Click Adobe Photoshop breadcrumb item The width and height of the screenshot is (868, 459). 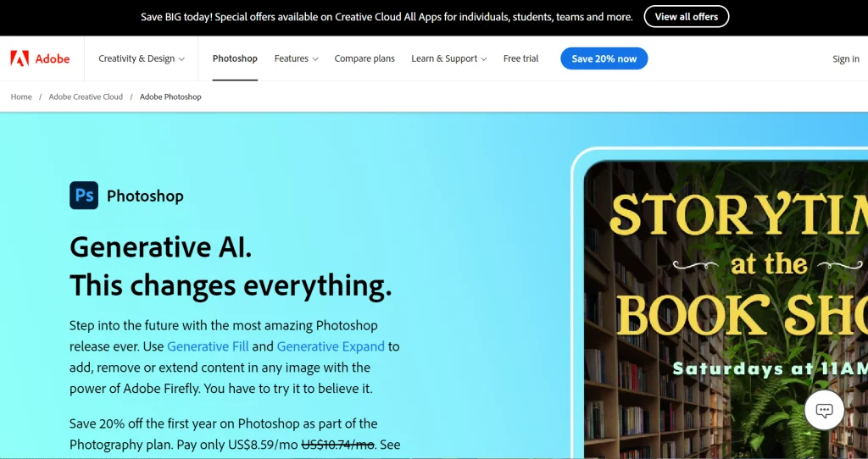click(x=170, y=97)
